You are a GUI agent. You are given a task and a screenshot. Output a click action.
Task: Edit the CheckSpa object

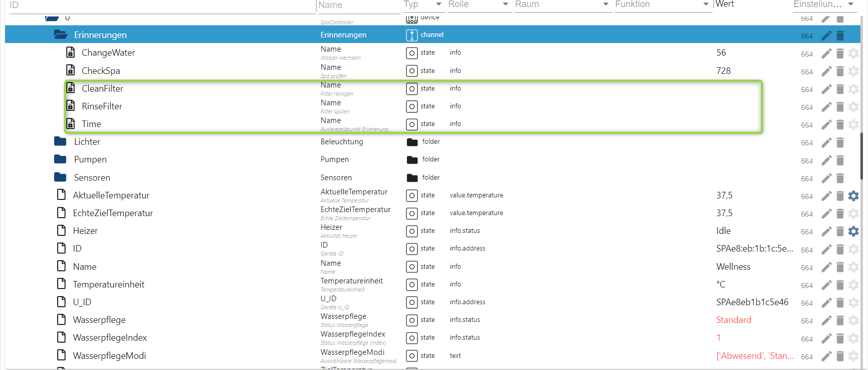(x=826, y=71)
